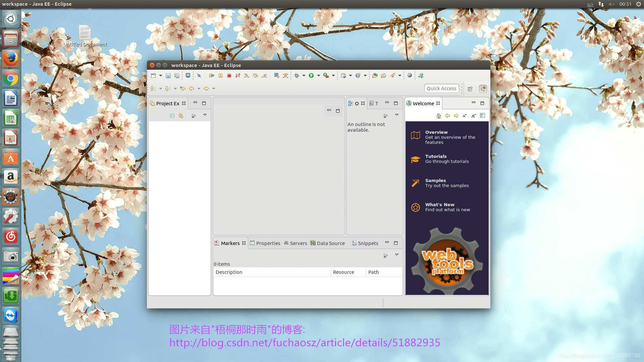Click Home icon in Welcome view
The image size is (644, 362).
pyautogui.click(x=439, y=116)
